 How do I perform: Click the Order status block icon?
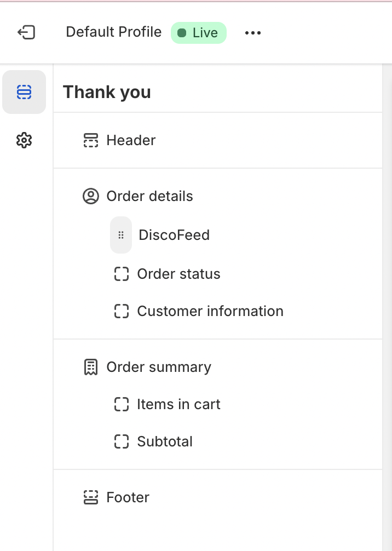pos(122,274)
